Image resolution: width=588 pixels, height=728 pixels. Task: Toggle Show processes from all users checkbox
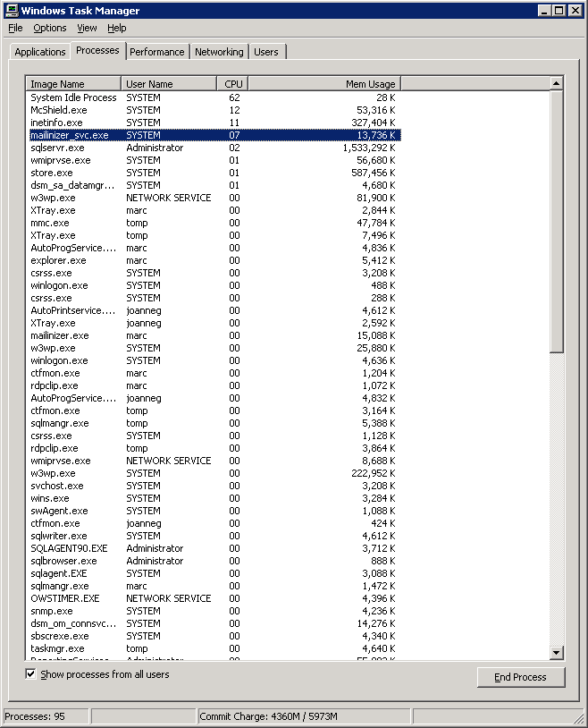(30, 673)
